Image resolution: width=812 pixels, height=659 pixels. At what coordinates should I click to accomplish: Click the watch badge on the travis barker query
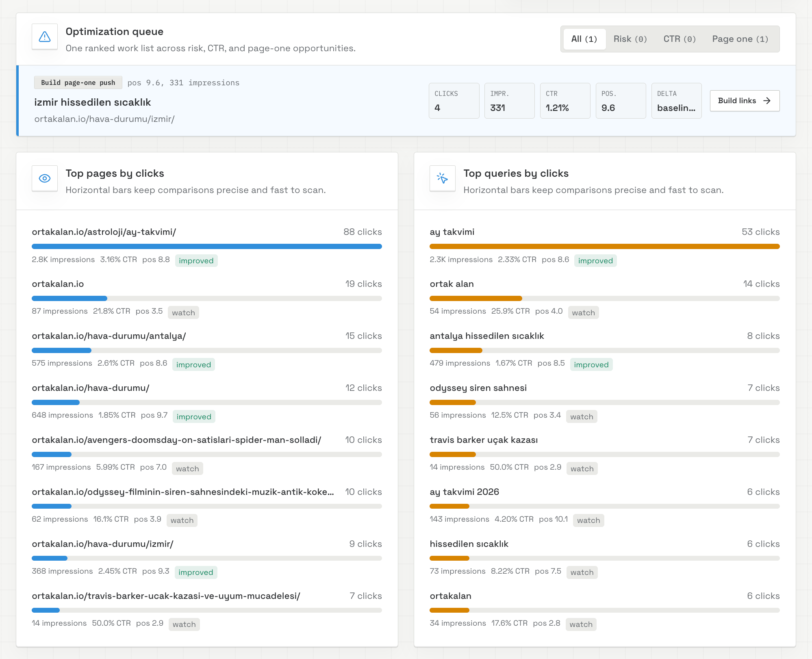tap(582, 468)
